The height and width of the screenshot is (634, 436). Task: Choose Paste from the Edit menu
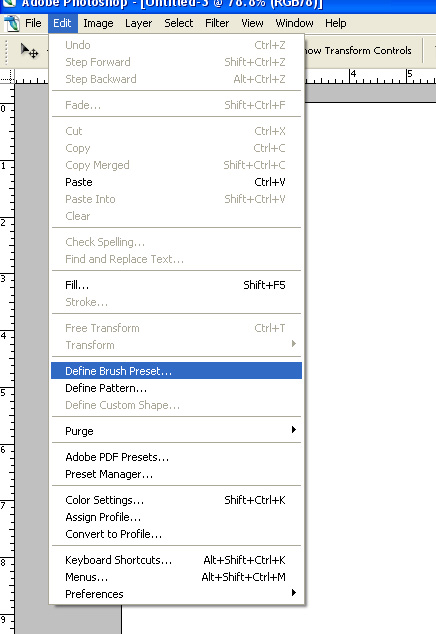point(176,182)
